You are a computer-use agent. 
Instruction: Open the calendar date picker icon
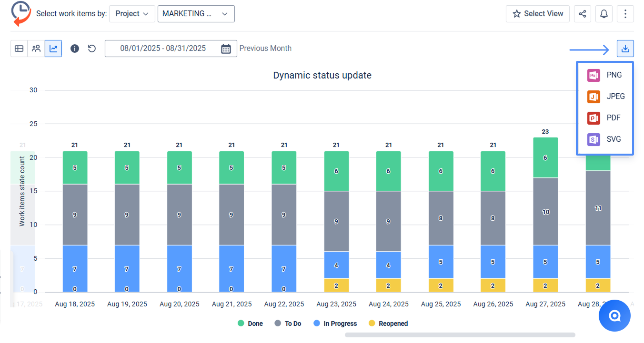(x=226, y=49)
